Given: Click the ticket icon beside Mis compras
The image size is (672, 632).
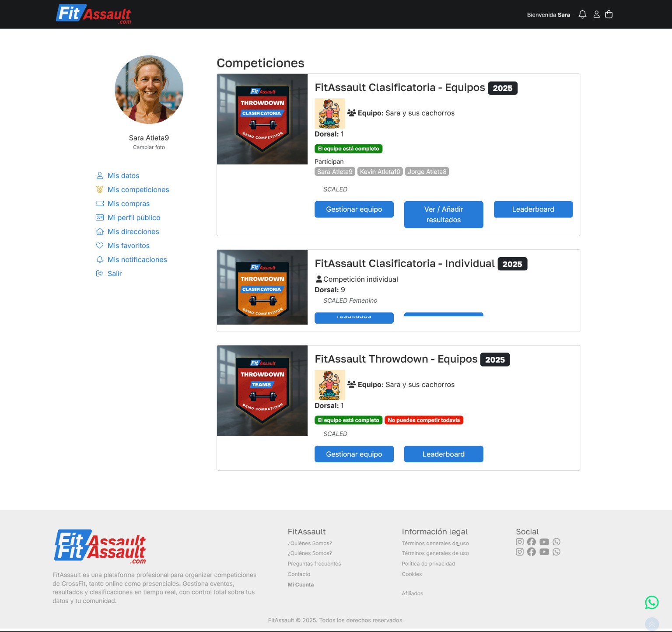Looking at the screenshot, I should coord(100,203).
